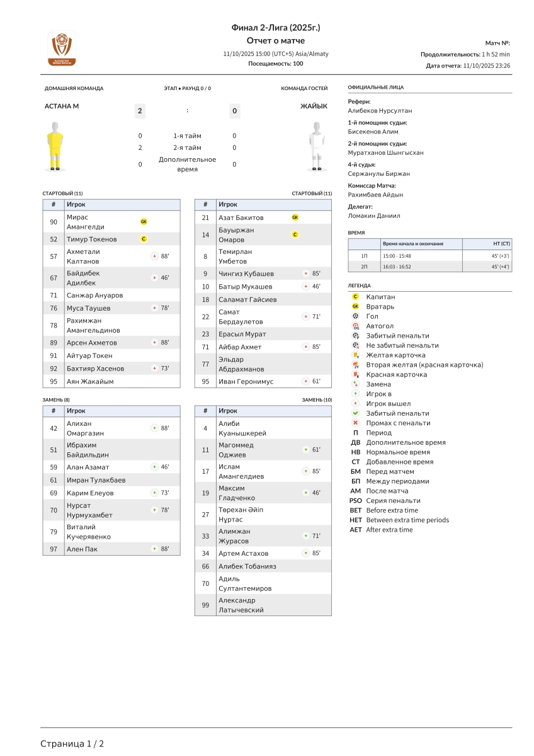Click substitution-out icon for Муса Таушев
Screen dimensions: 534x756
[x=155, y=308]
